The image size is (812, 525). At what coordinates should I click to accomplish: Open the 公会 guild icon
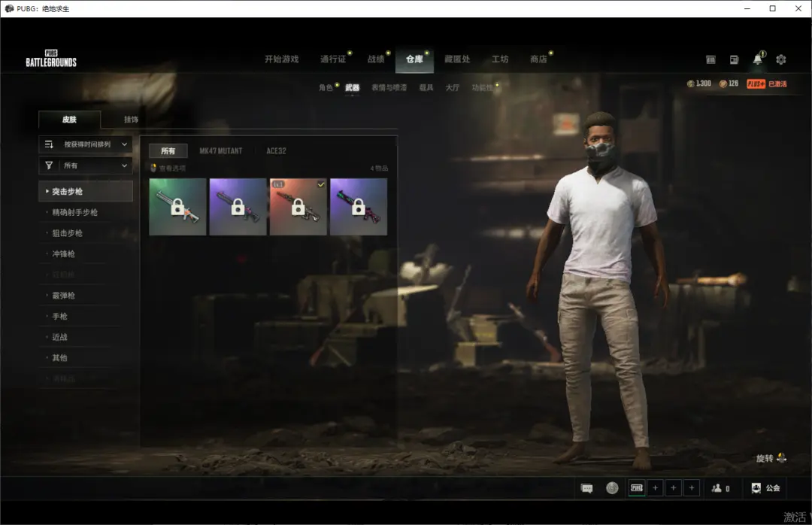tap(765, 488)
